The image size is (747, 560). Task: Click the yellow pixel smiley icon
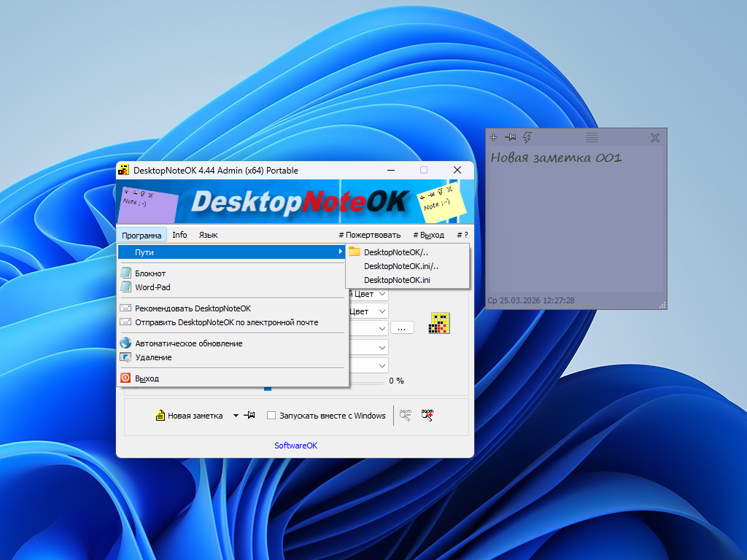point(439,323)
